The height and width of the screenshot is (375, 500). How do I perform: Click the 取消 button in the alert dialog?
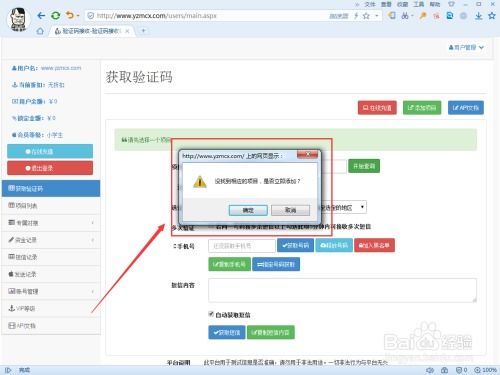pos(290,210)
